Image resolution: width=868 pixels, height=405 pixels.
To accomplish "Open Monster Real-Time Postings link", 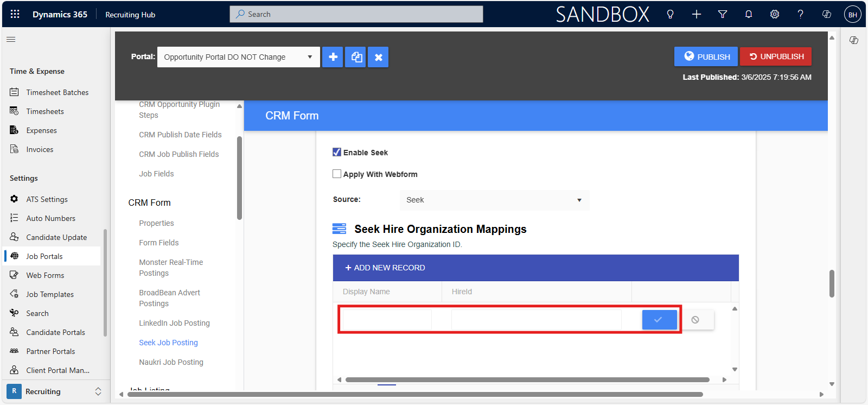I will pos(171,268).
